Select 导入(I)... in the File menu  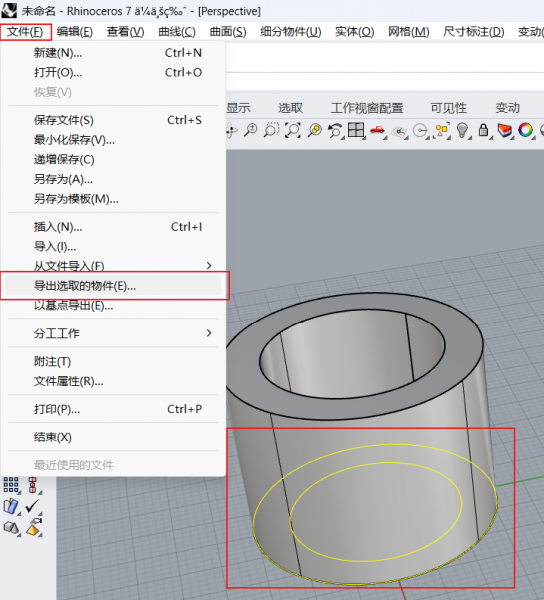point(114,246)
